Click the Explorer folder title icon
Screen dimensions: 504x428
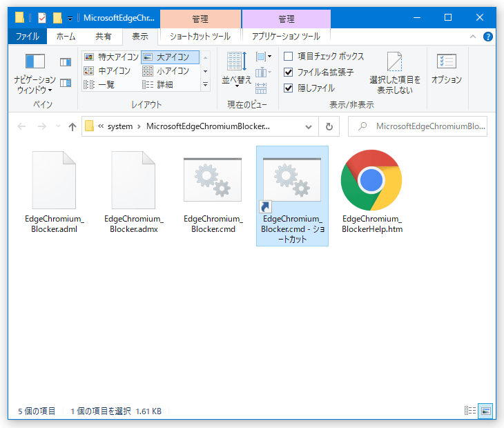click(19, 17)
